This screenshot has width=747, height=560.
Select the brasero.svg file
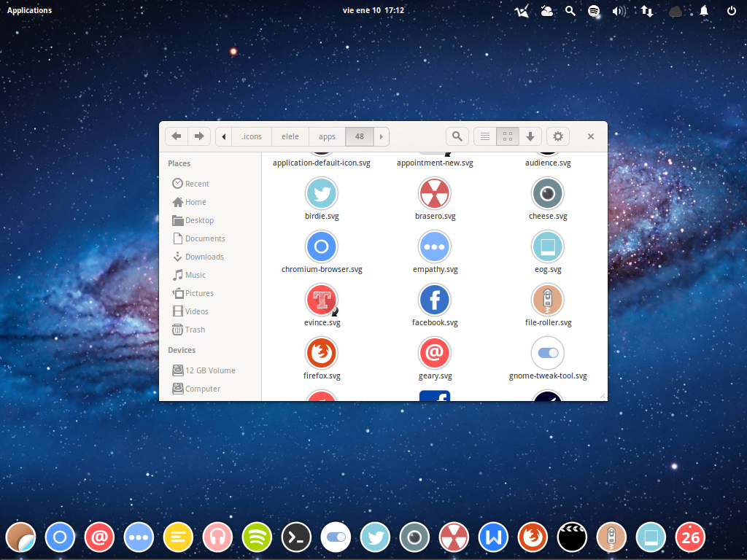[435, 193]
